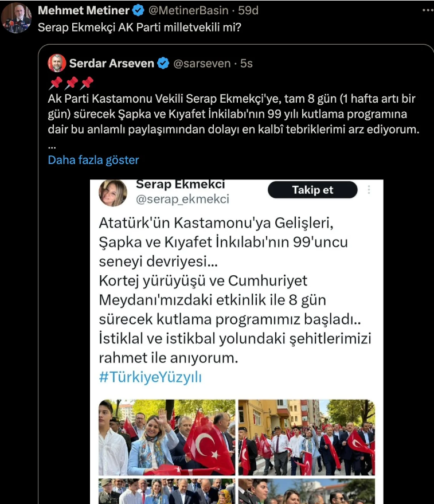Click Mehmet Metiner's blue verified badge

pos(139,10)
